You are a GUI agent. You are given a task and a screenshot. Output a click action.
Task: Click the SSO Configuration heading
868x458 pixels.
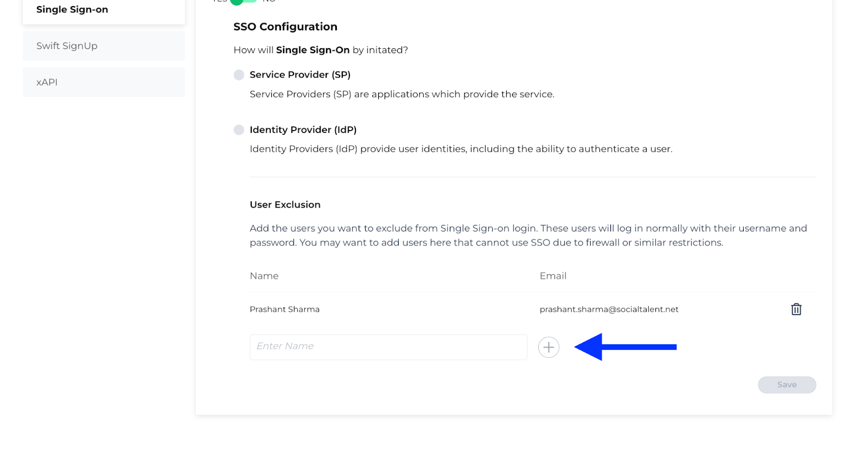tap(285, 27)
